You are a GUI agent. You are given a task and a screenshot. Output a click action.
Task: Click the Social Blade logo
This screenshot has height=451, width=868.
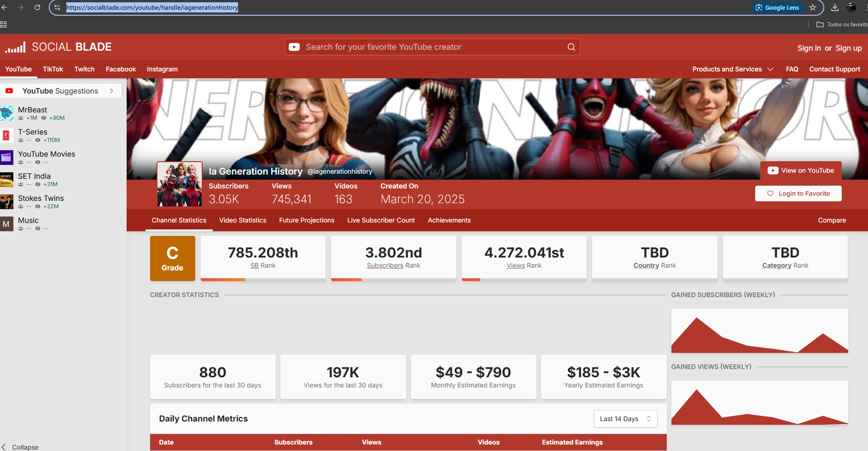[x=58, y=47]
